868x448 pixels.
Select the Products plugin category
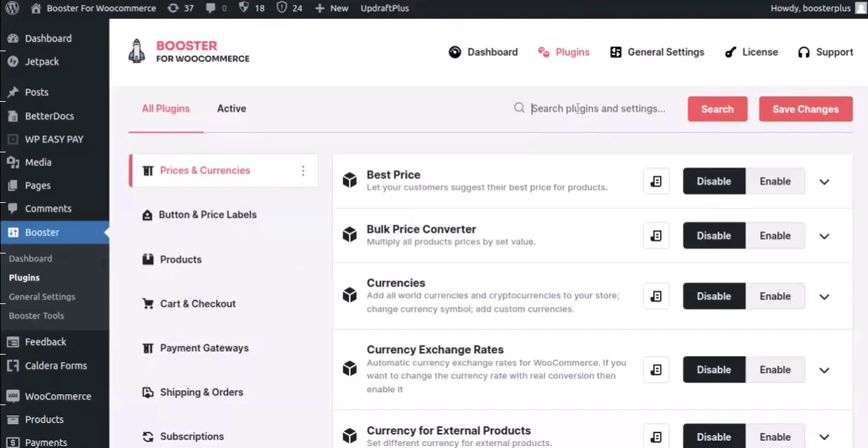point(172,259)
